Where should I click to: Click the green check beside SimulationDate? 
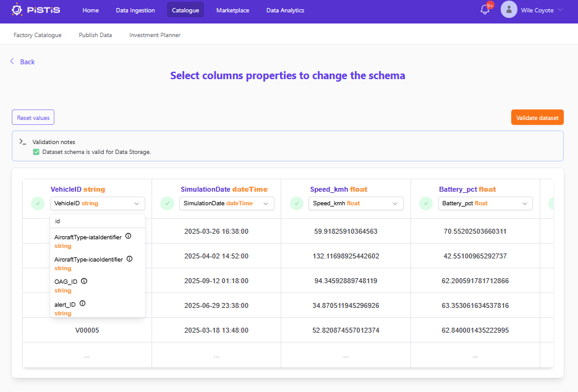pos(167,203)
